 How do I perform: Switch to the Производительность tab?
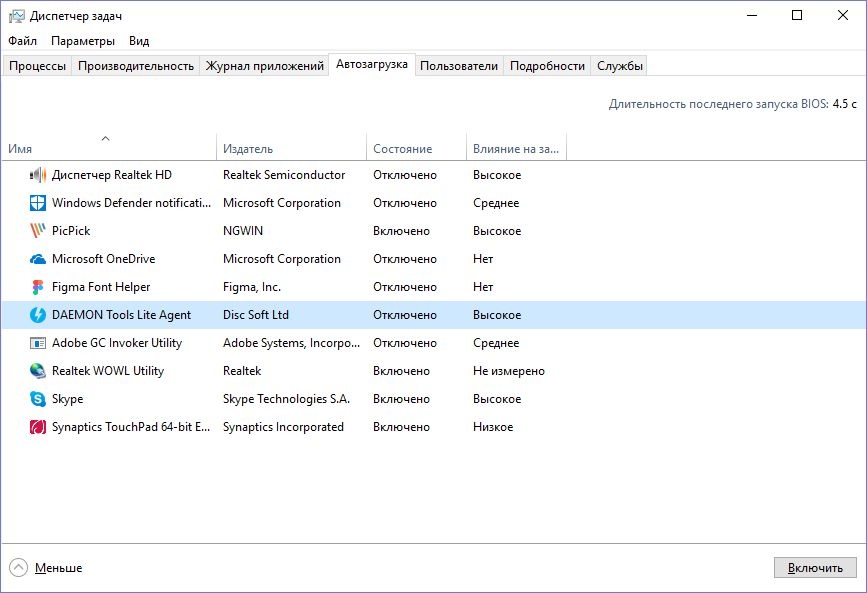[135, 66]
